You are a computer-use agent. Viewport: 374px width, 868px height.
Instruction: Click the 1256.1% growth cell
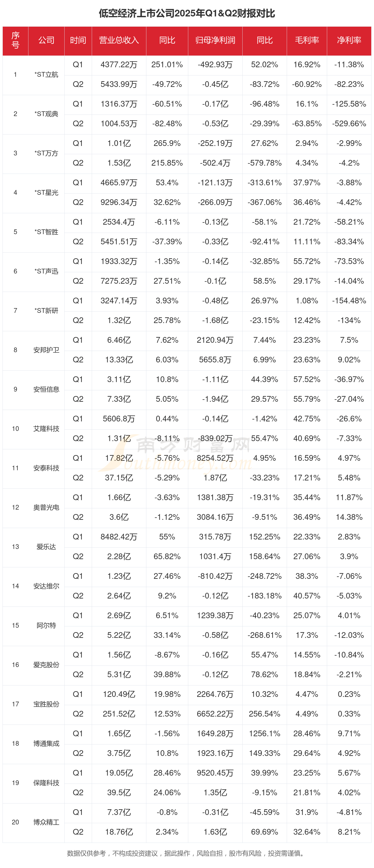(x=264, y=734)
